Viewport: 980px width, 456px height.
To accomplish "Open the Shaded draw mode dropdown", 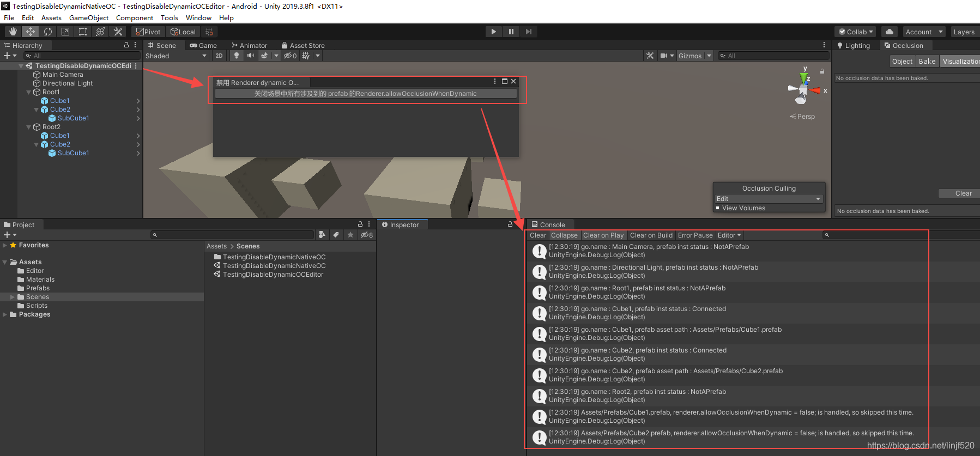I will pos(176,56).
